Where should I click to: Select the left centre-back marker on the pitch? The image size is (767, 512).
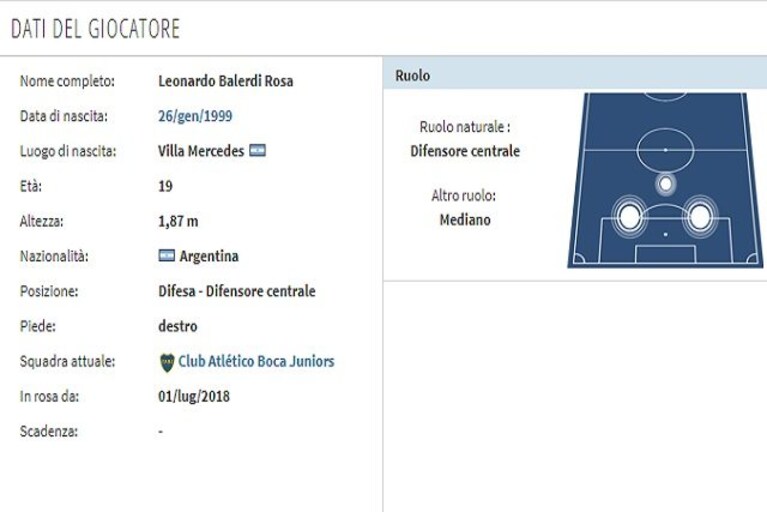click(x=629, y=217)
